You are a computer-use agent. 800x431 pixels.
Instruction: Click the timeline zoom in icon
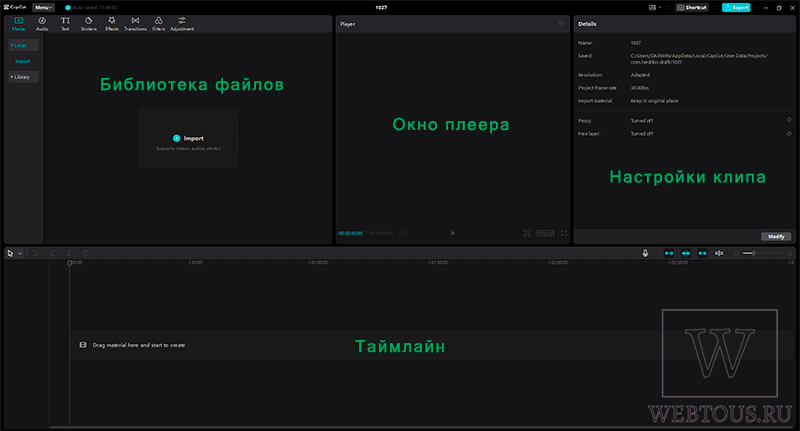789,253
